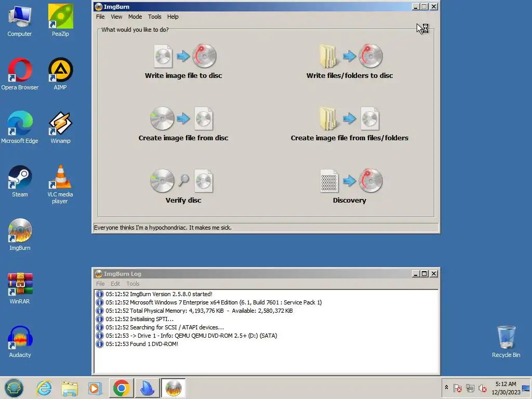Screen dimensions: 532x399
Task: Click the Show desktop button
Action: pos(526,388)
